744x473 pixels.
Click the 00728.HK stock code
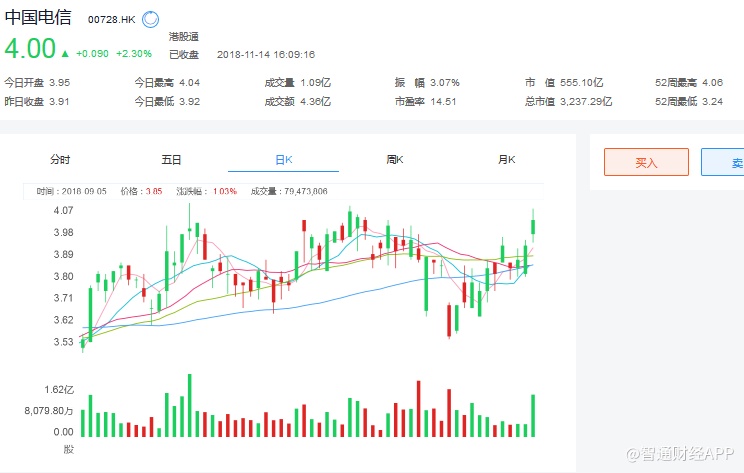112,19
